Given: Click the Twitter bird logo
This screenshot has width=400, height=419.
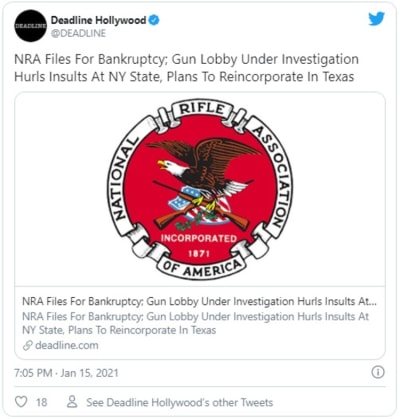Looking at the screenshot, I should (377, 19).
